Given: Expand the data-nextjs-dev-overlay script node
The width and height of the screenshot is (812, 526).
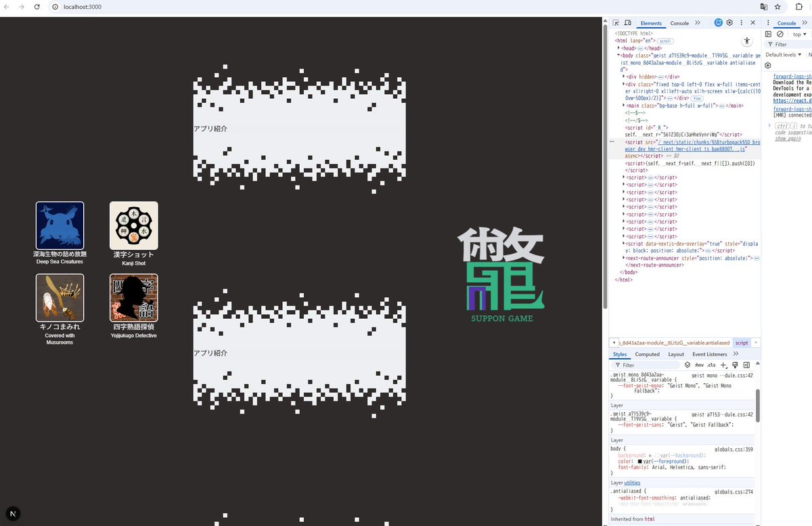Looking at the screenshot, I should [x=624, y=244].
